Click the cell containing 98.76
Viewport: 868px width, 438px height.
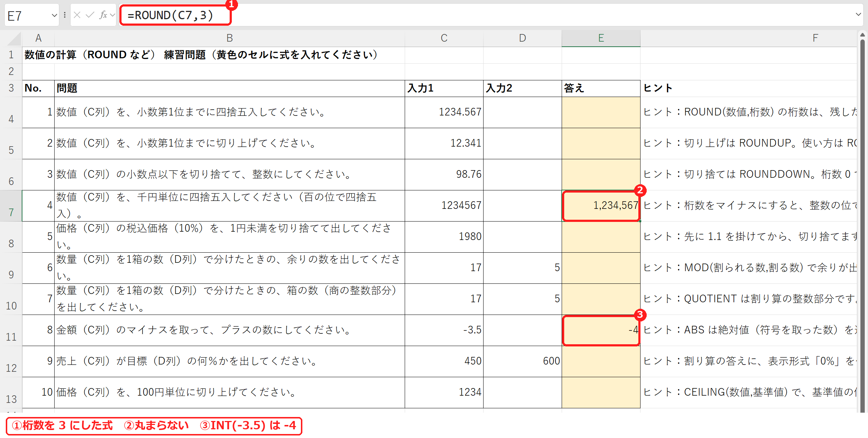pyautogui.click(x=444, y=174)
